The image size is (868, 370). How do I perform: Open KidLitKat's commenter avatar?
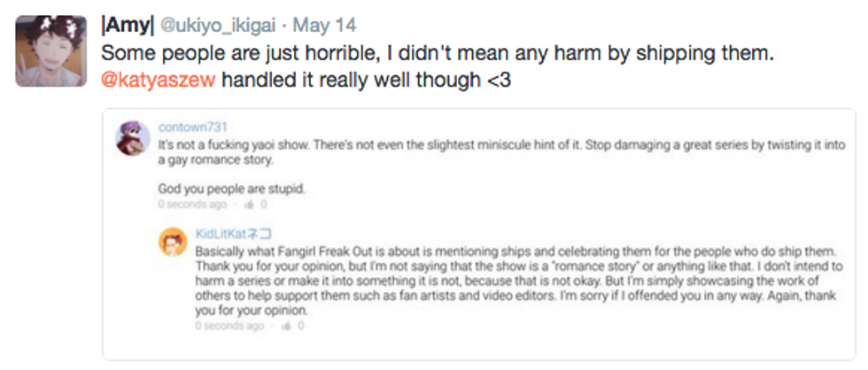[x=173, y=243]
